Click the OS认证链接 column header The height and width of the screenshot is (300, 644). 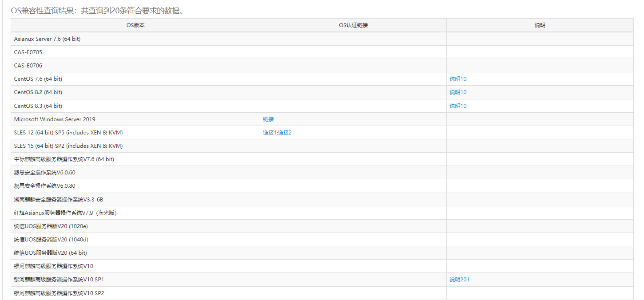[354, 25]
